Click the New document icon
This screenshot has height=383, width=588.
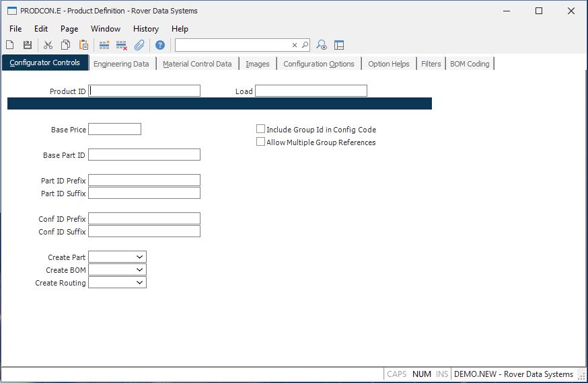pos(10,45)
